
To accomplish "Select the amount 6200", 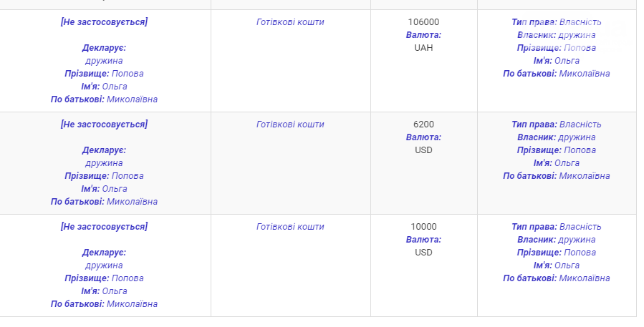I will coord(423,125).
